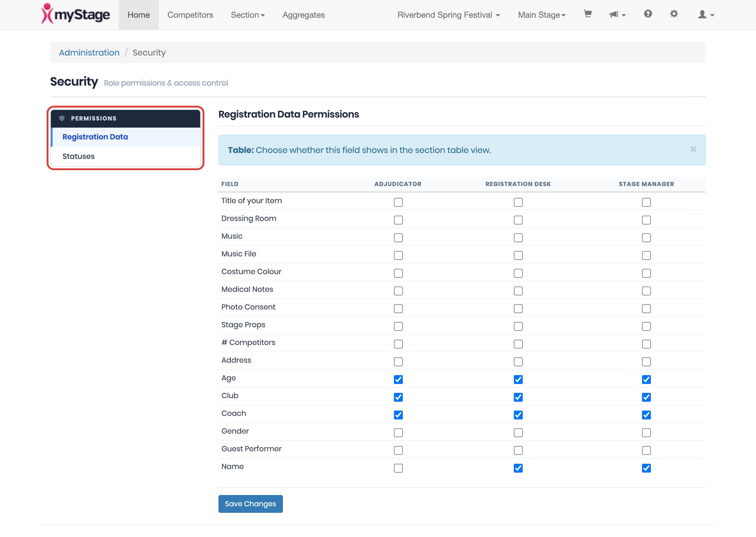The image size is (756, 537).
Task: Click the help question mark icon
Action: pyautogui.click(x=648, y=14)
